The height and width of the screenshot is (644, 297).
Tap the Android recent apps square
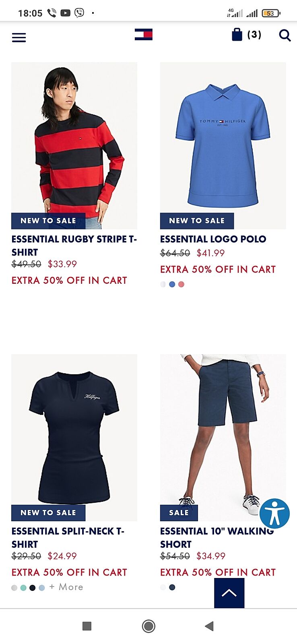pos(87,626)
